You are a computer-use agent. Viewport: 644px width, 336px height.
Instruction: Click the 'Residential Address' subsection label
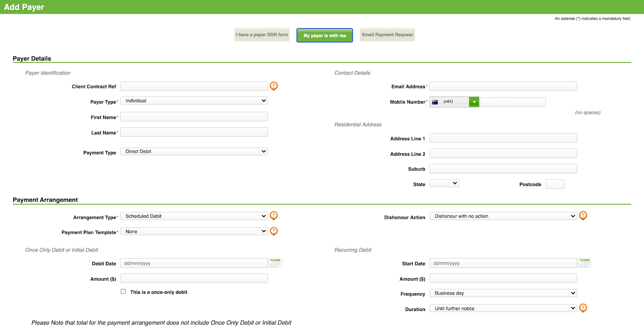pyautogui.click(x=358, y=124)
